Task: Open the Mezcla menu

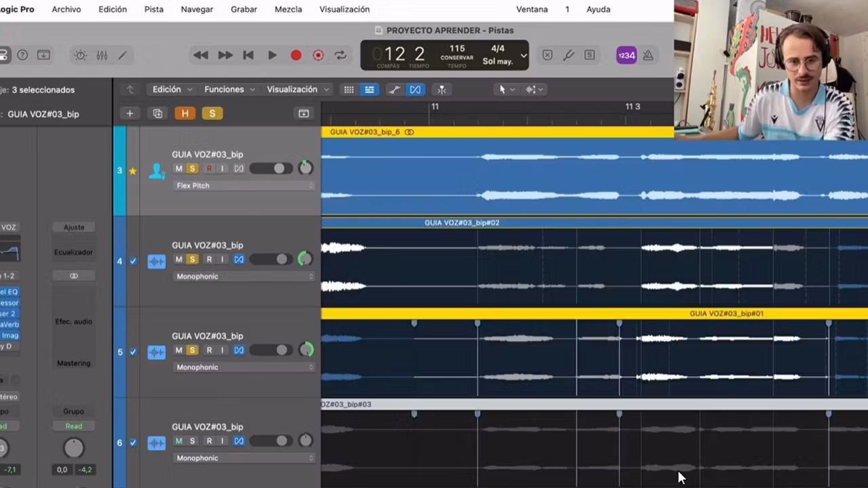Action: tap(288, 9)
